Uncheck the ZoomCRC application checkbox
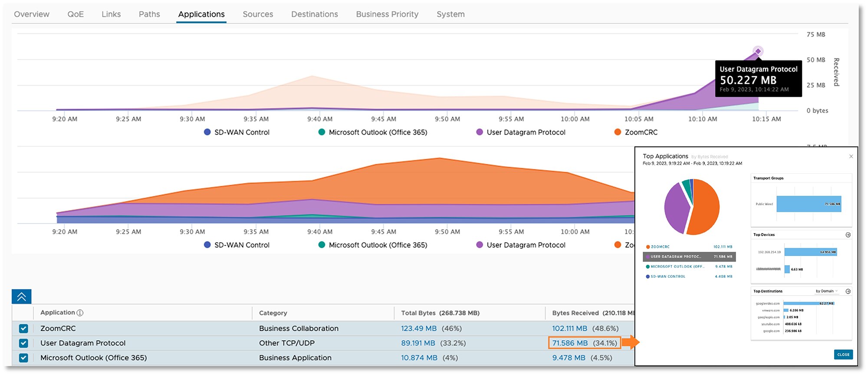The image size is (868, 375). click(x=23, y=329)
